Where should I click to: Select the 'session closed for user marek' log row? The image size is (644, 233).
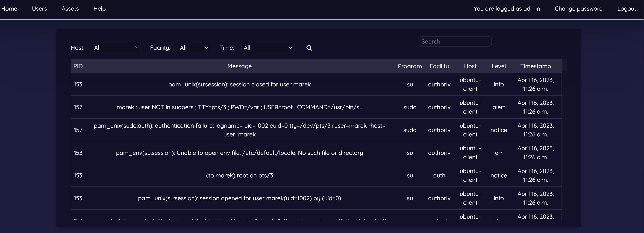pos(239,84)
